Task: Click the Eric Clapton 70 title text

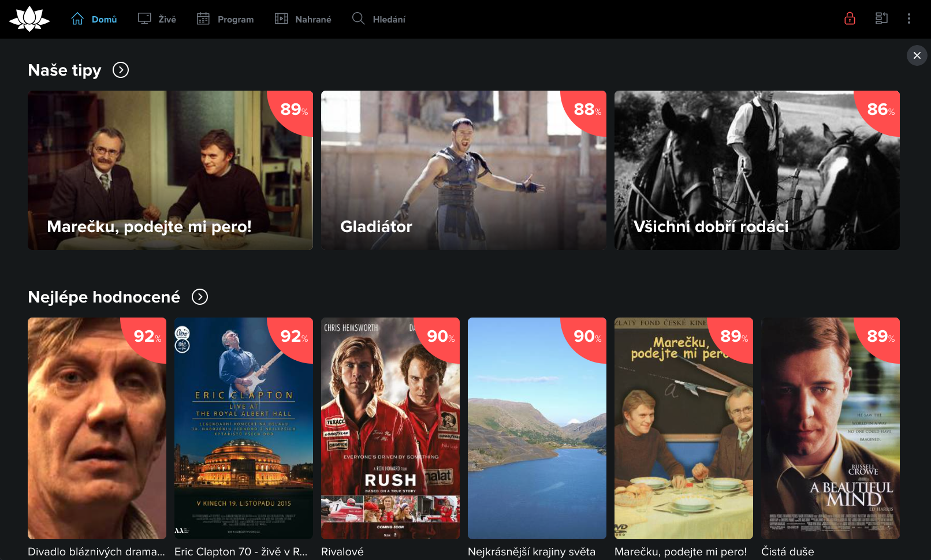Action: [241, 552]
